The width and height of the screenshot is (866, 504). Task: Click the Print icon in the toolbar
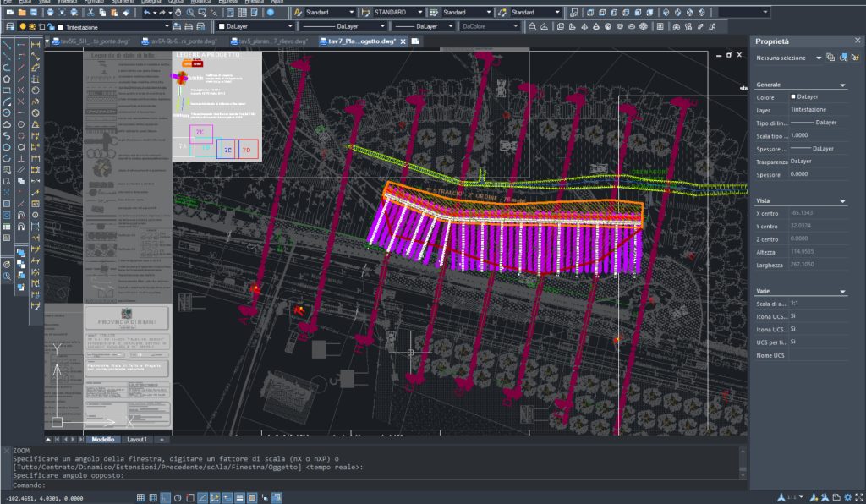(x=51, y=13)
